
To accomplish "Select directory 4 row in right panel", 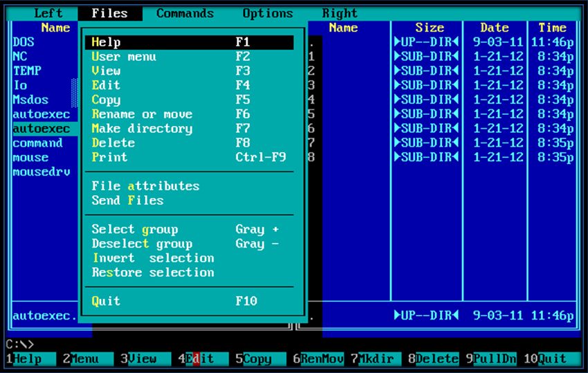I will coord(442,100).
